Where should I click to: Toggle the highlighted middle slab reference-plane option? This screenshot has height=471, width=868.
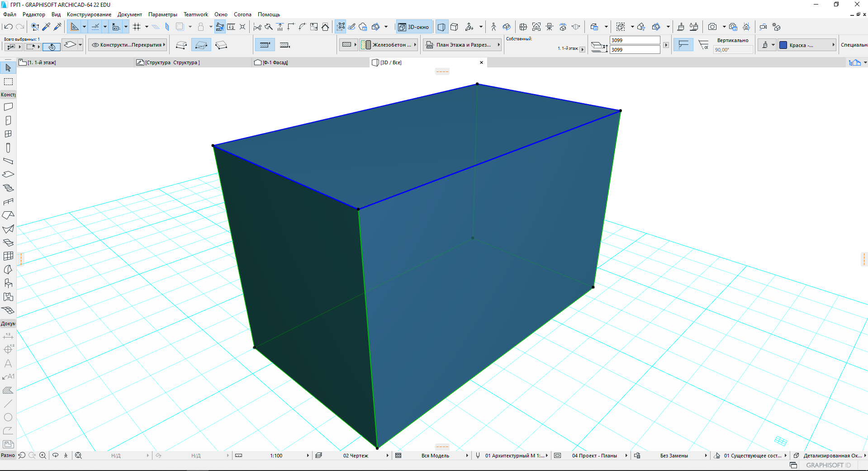point(201,45)
